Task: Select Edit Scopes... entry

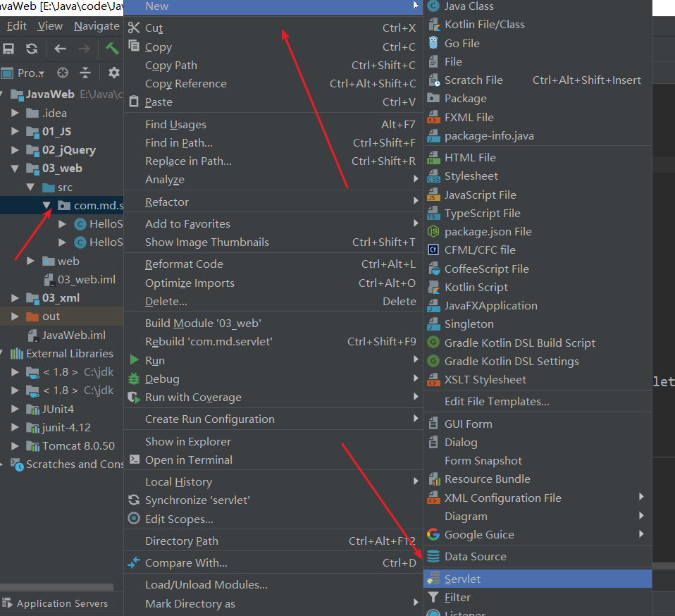Action: pyautogui.click(x=273, y=519)
